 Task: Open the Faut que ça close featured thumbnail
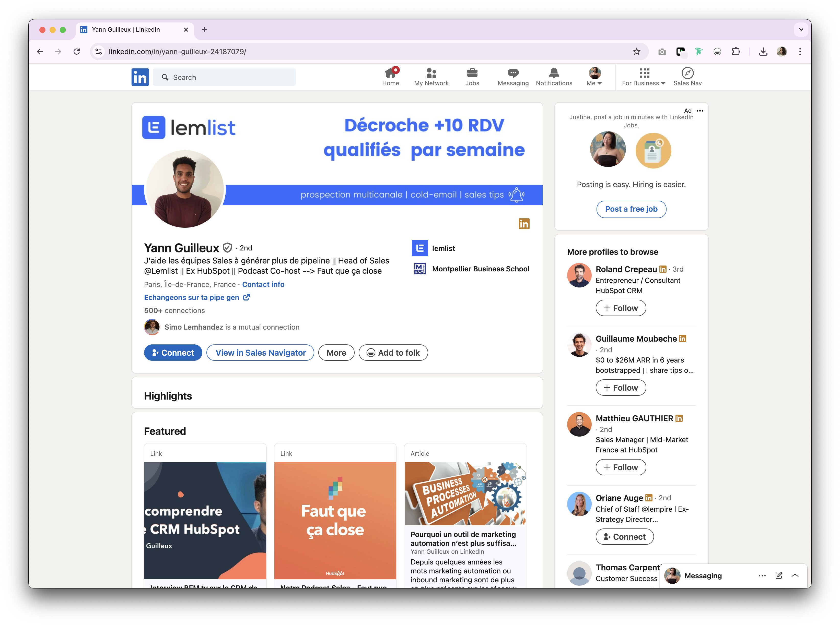point(335,520)
